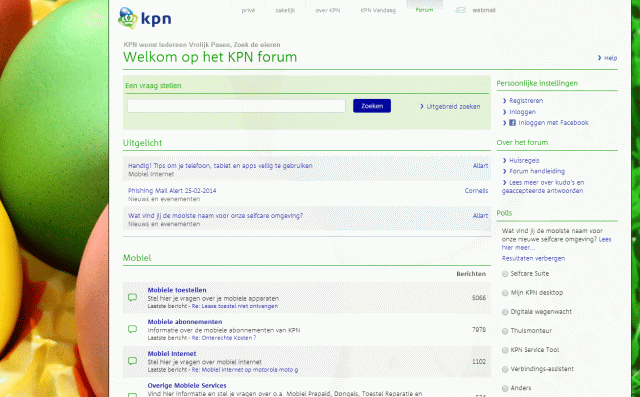This screenshot has width=640, height=397.
Task: Click the 1102 message count
Action: point(479,362)
